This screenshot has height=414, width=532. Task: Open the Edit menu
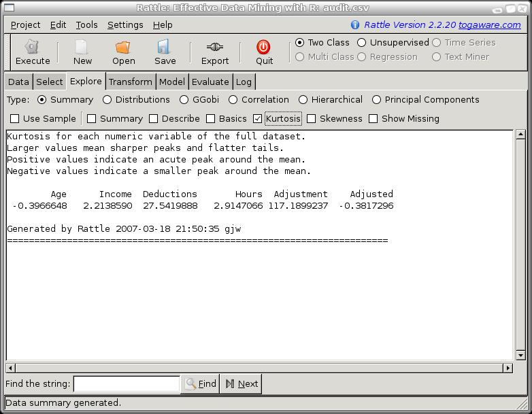pyautogui.click(x=58, y=24)
